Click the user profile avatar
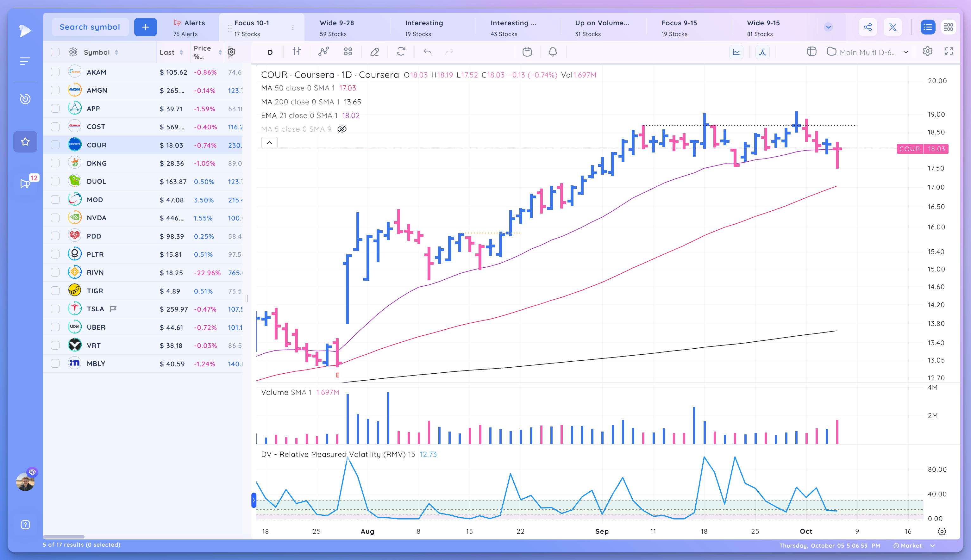The width and height of the screenshot is (971, 560). coord(25,482)
